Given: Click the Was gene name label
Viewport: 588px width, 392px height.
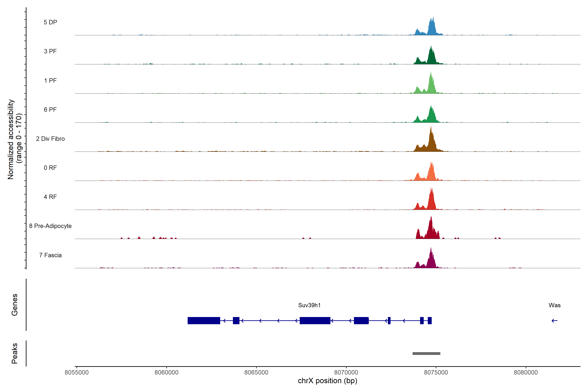Looking at the screenshot, I should pos(555,305).
